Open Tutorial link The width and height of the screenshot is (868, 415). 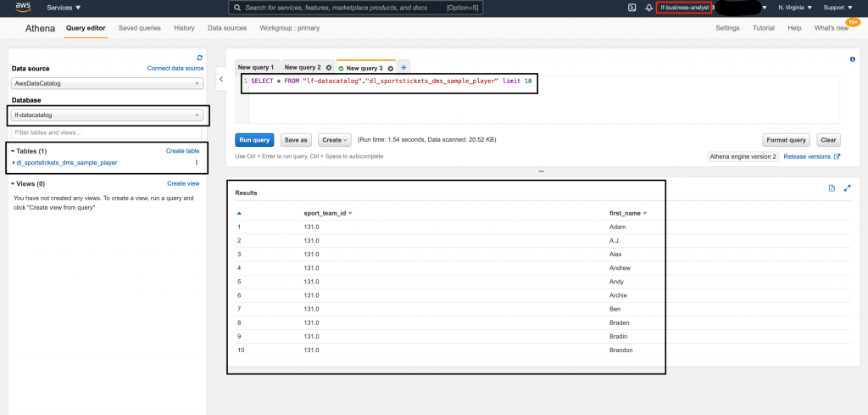[x=764, y=28]
